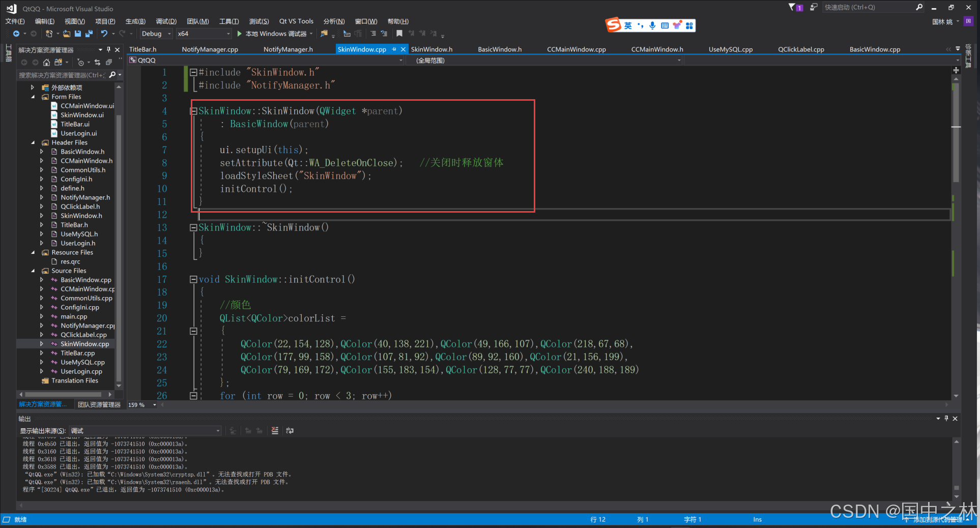Click Home icon in Solution Explorer toolbar

(x=46, y=62)
